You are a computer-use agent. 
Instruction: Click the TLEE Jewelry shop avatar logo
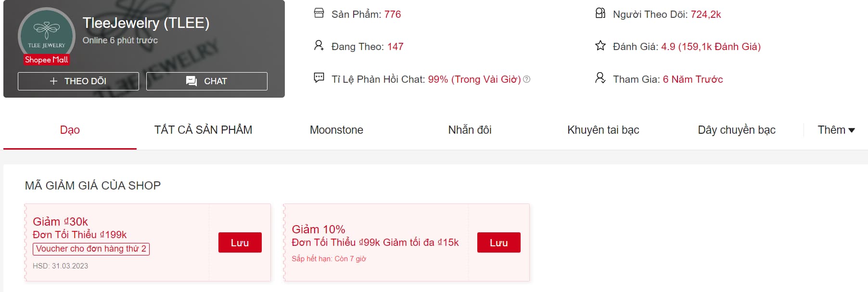point(47,34)
